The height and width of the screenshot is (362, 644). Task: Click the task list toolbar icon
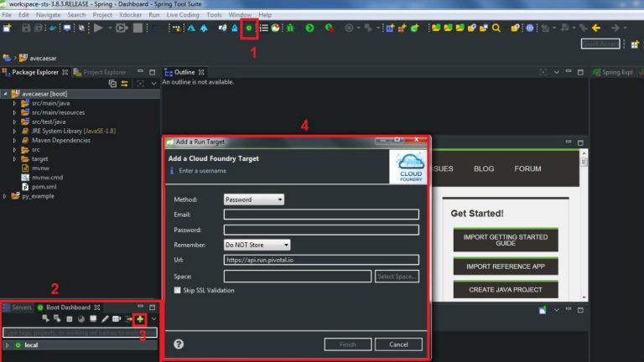(x=263, y=28)
